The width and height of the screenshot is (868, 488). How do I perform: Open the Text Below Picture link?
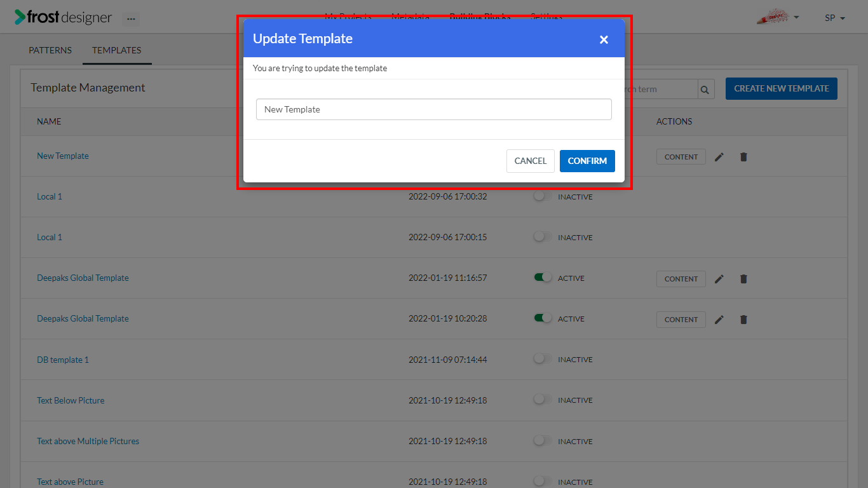(x=71, y=400)
